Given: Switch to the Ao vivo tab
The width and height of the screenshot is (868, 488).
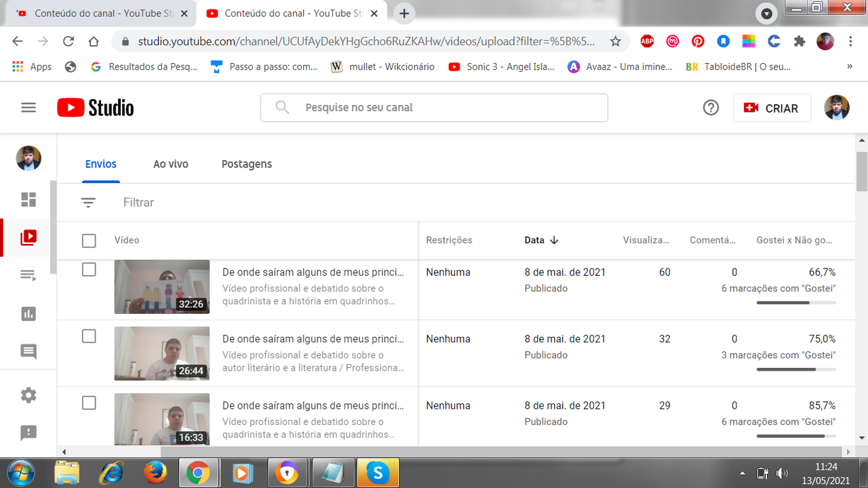Looking at the screenshot, I should coord(170,163).
